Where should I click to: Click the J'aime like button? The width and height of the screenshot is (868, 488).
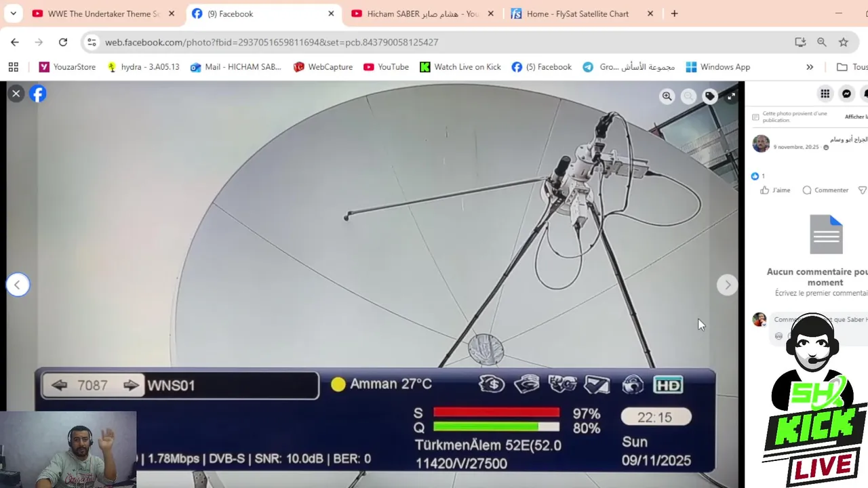(x=776, y=190)
